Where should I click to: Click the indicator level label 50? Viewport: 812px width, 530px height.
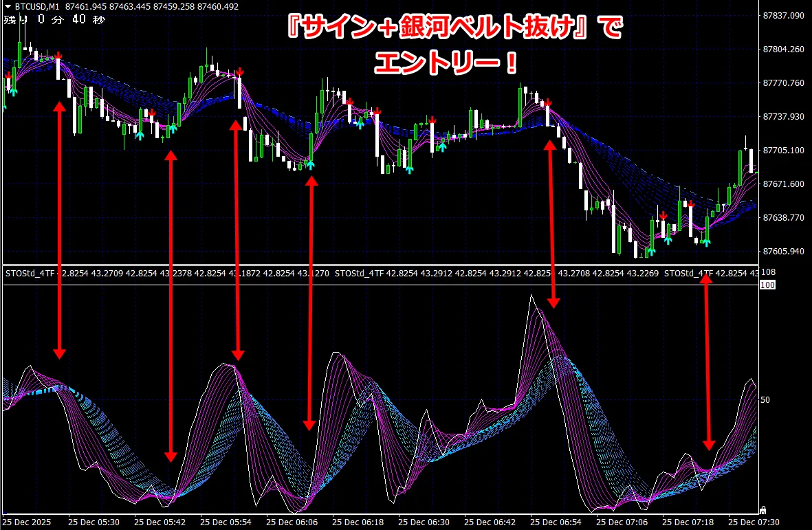(x=765, y=399)
